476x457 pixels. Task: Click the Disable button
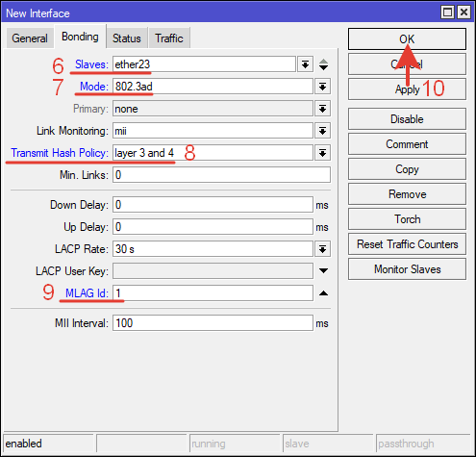click(x=407, y=119)
